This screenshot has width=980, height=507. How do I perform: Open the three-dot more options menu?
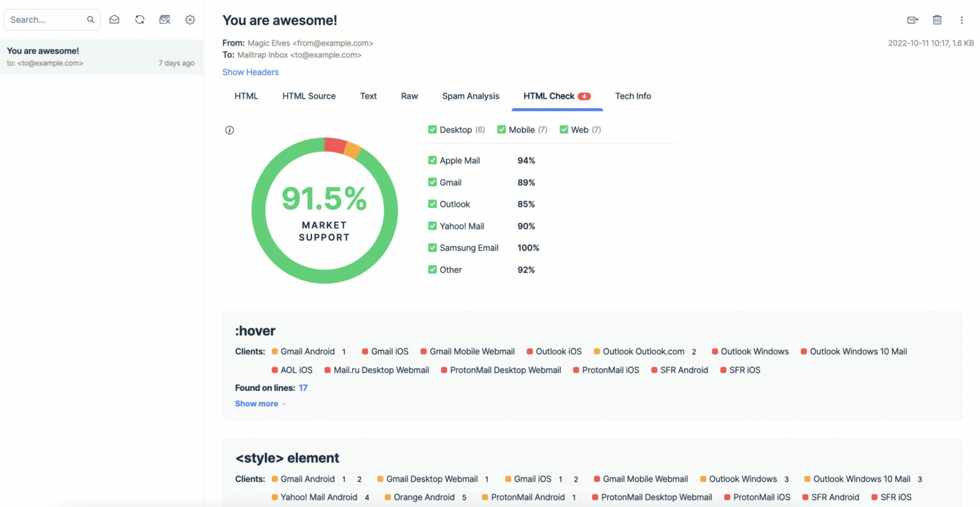[961, 20]
